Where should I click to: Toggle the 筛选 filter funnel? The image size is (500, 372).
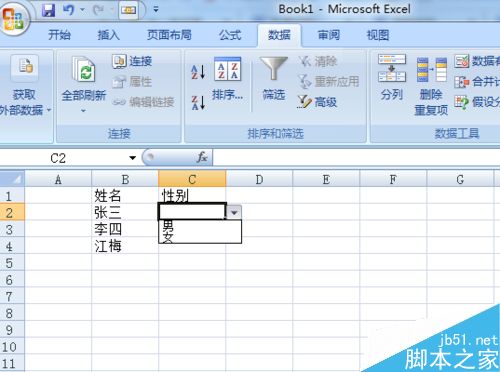click(274, 79)
